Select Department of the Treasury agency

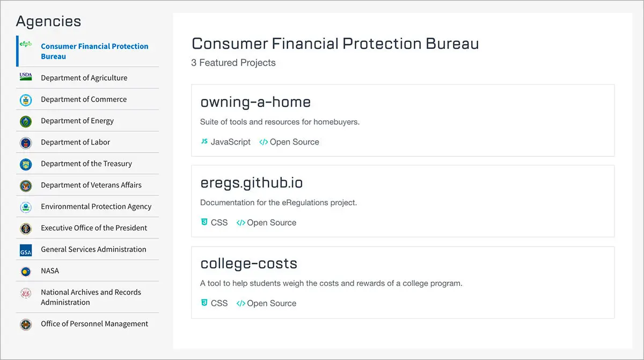(x=86, y=164)
